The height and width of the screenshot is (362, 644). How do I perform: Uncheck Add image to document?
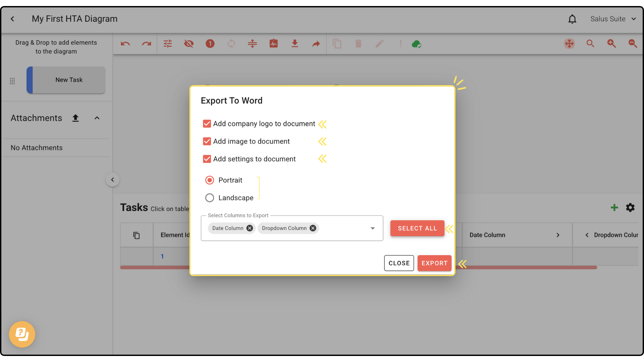(207, 141)
